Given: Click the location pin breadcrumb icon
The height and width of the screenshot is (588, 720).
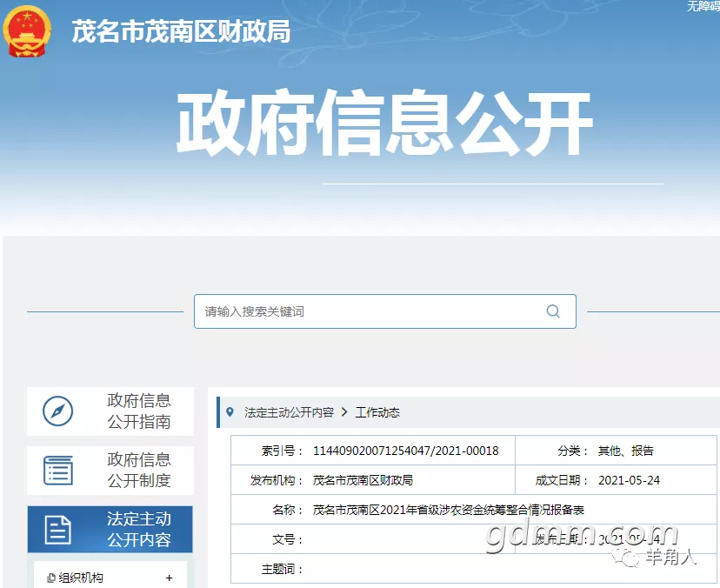Looking at the screenshot, I should [x=230, y=412].
